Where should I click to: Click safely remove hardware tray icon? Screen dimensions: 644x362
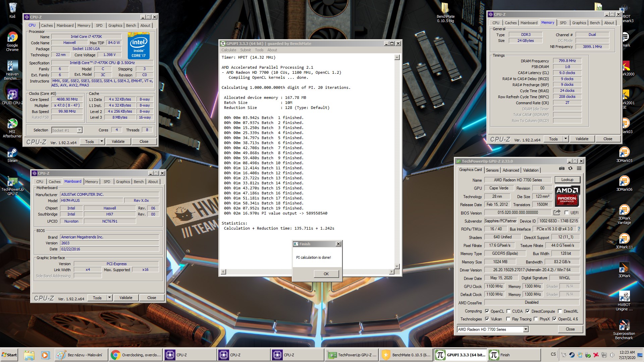[588, 355]
